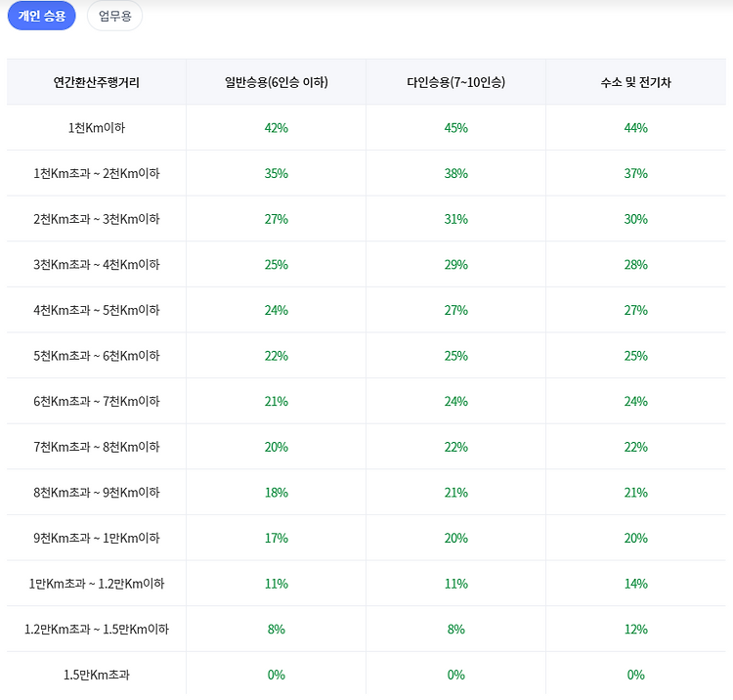The height and width of the screenshot is (700, 733).
Task: Click the 연간환산주행거리 column header
Action: point(97,82)
